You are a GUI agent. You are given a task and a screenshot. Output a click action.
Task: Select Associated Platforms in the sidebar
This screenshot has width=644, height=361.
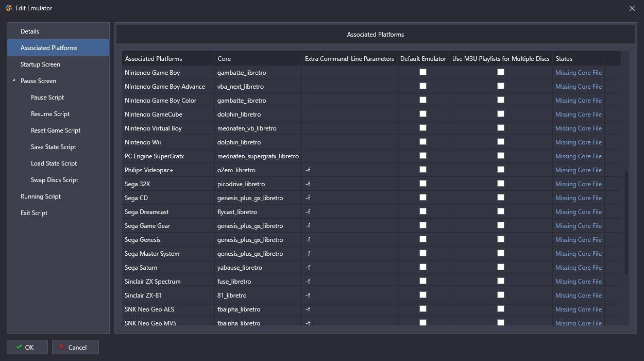tap(58, 48)
